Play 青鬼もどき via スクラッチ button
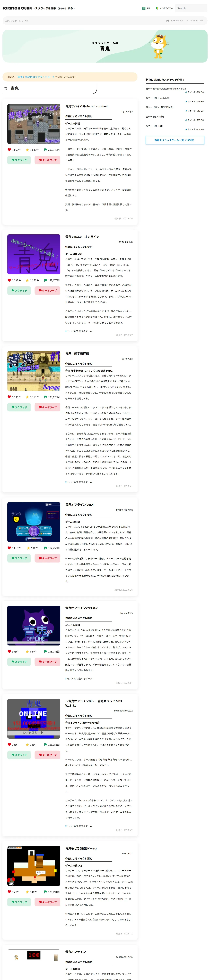Viewport: 210px width, 980px height. tap(19, 902)
